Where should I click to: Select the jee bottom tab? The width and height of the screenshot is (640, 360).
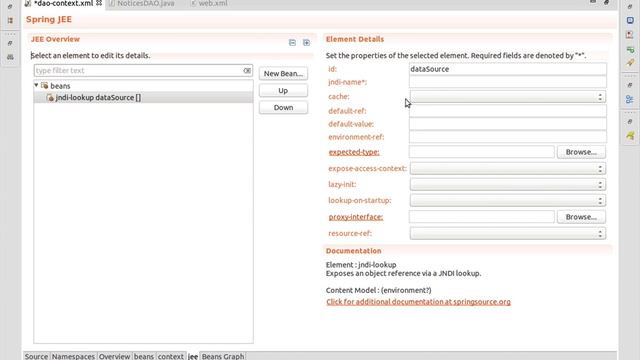point(193,356)
